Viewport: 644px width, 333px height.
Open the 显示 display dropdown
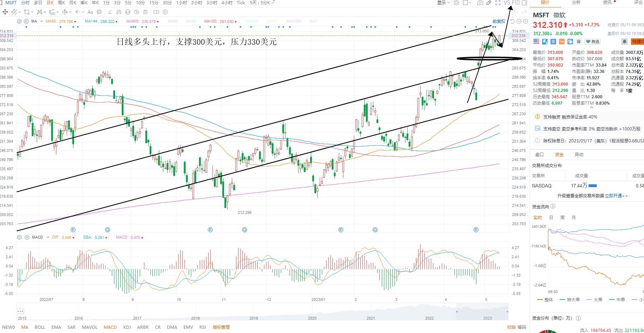[x=443, y=3]
